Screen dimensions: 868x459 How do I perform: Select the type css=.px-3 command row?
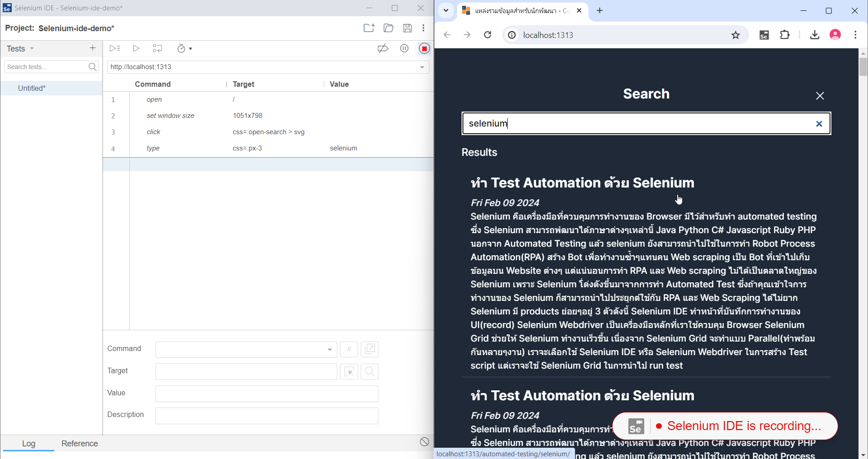point(268,148)
